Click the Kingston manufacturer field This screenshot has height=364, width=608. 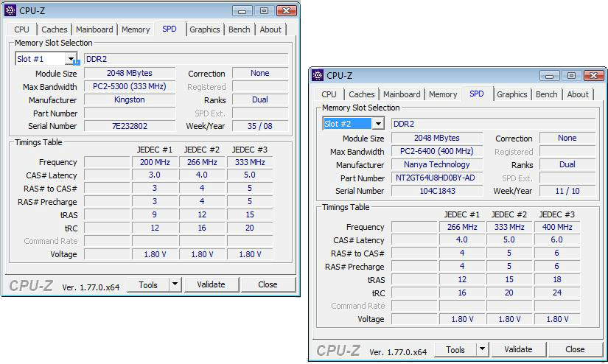(130, 99)
